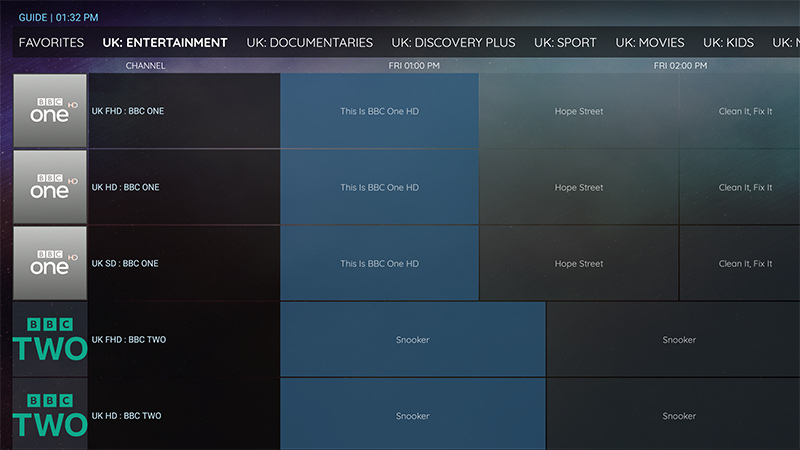Click the FRI 02:00 PM time header
This screenshot has width=800, height=450.
680,66
